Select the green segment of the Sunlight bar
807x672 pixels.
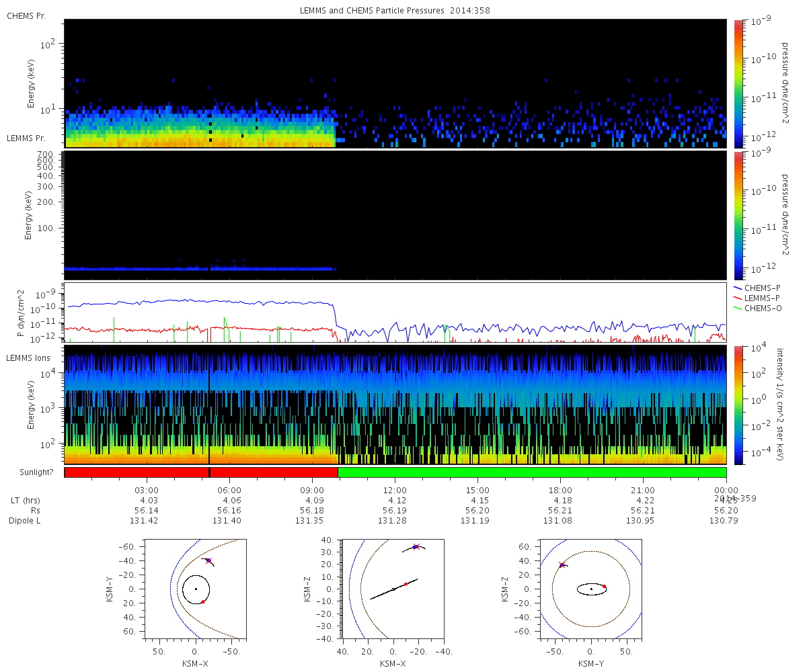[x=531, y=472]
